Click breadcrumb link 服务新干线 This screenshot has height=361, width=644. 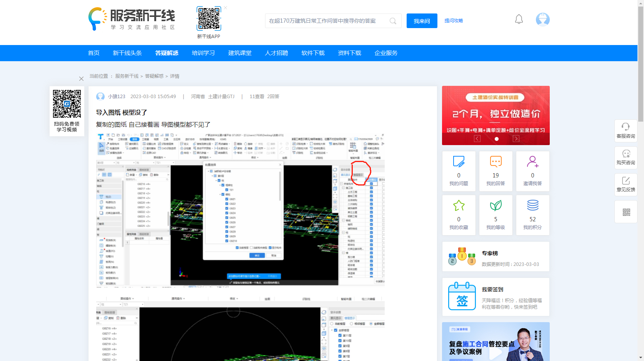click(127, 76)
